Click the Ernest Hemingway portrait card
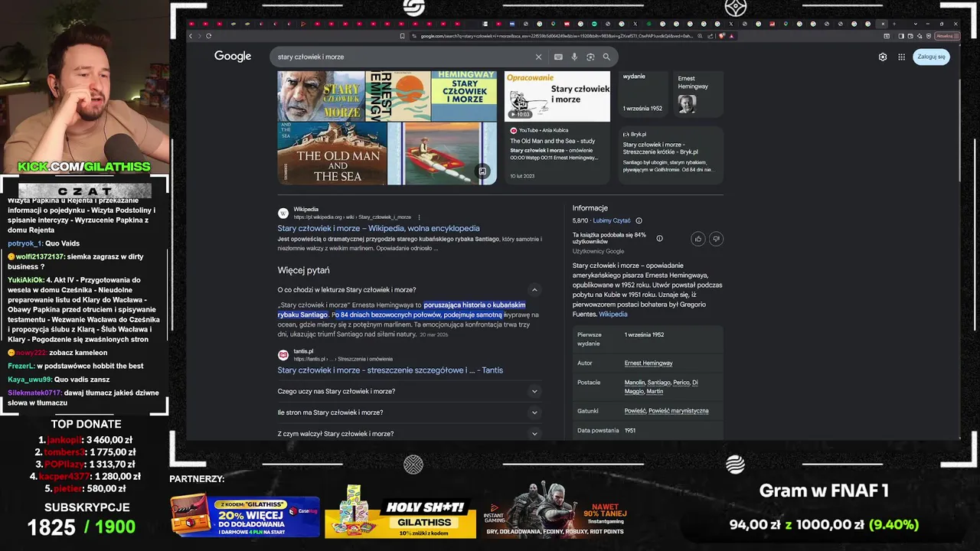Viewport: 980px width, 551px height. pos(698,93)
